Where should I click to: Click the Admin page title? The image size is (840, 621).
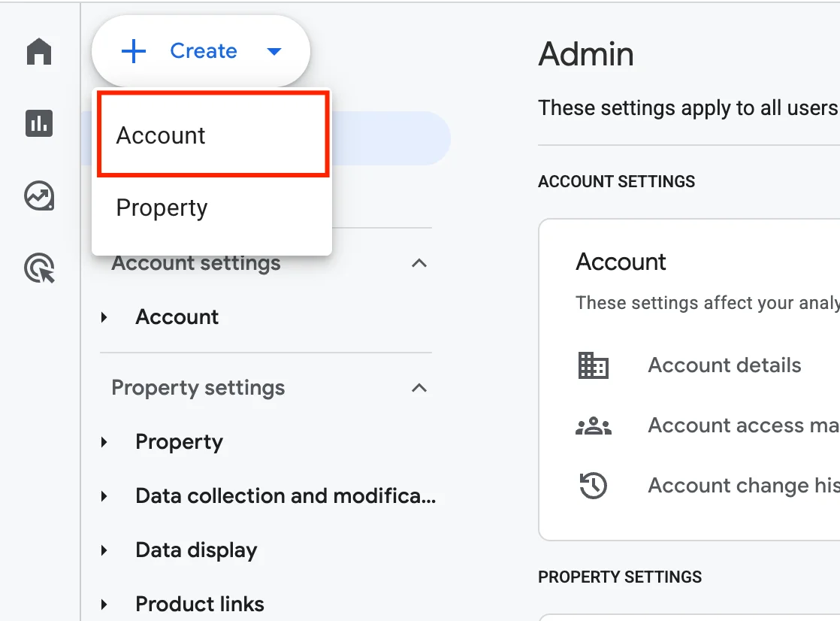[586, 54]
